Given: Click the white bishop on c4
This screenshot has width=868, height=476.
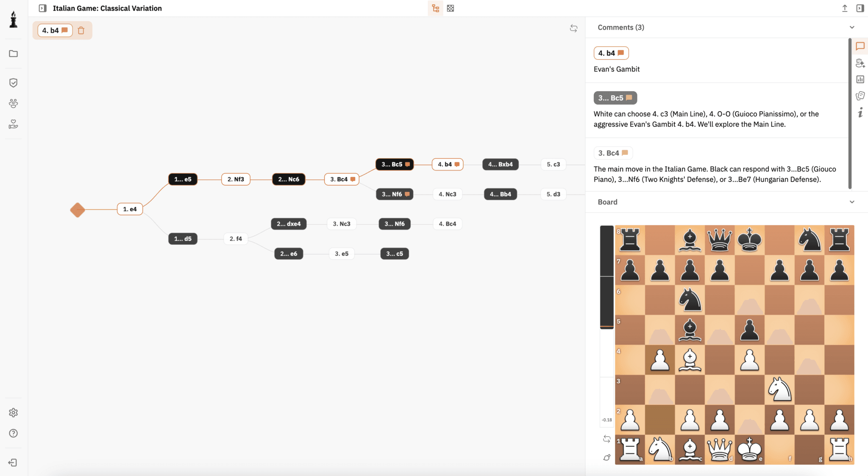Looking at the screenshot, I should click(x=690, y=360).
